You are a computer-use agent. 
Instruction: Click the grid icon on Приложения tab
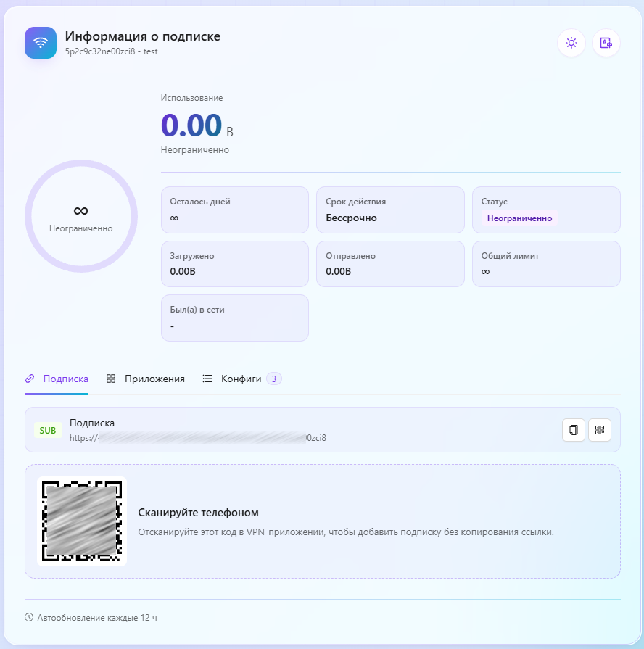(111, 379)
